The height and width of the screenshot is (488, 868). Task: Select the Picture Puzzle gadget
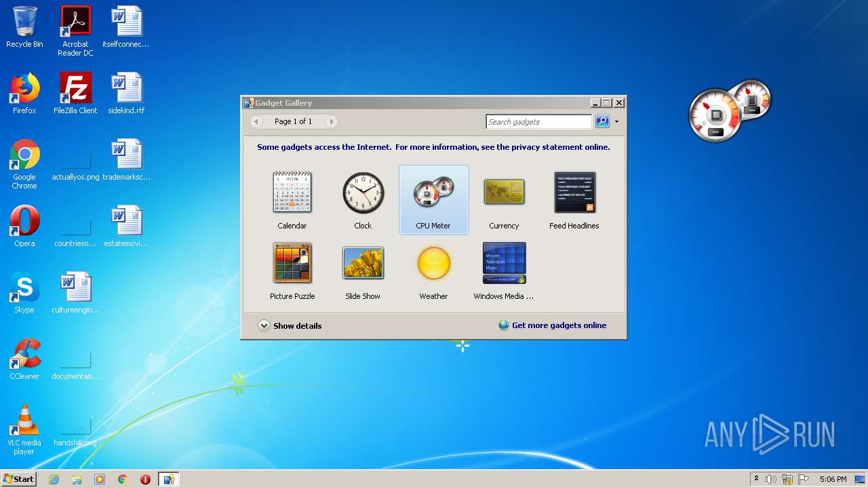click(292, 270)
